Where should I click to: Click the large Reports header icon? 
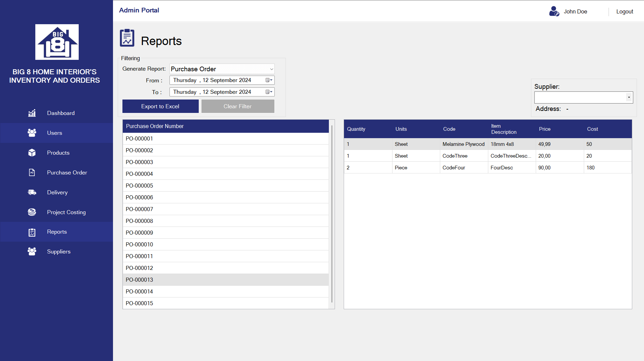127,38
